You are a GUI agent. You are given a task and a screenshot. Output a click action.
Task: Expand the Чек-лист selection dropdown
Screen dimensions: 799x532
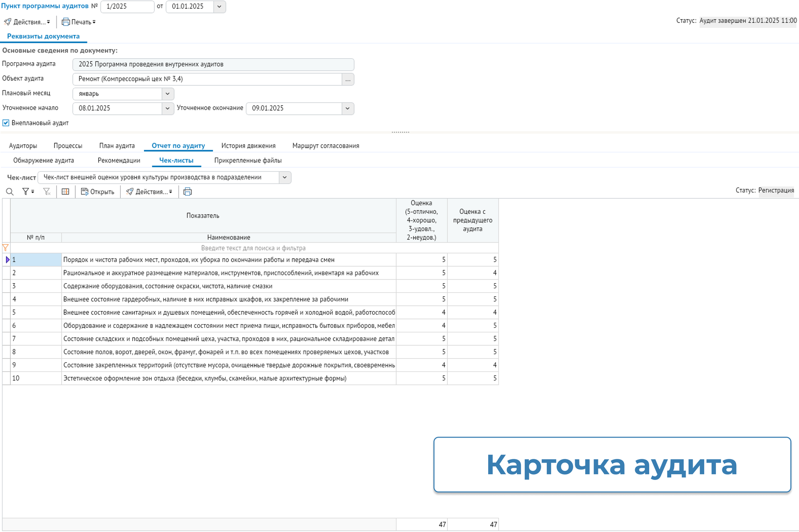[x=285, y=178]
